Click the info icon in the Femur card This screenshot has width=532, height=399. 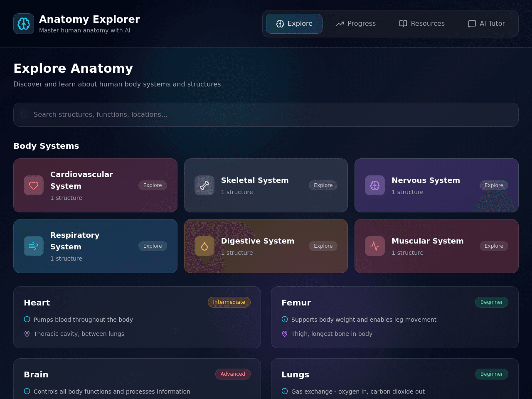tap(285, 319)
